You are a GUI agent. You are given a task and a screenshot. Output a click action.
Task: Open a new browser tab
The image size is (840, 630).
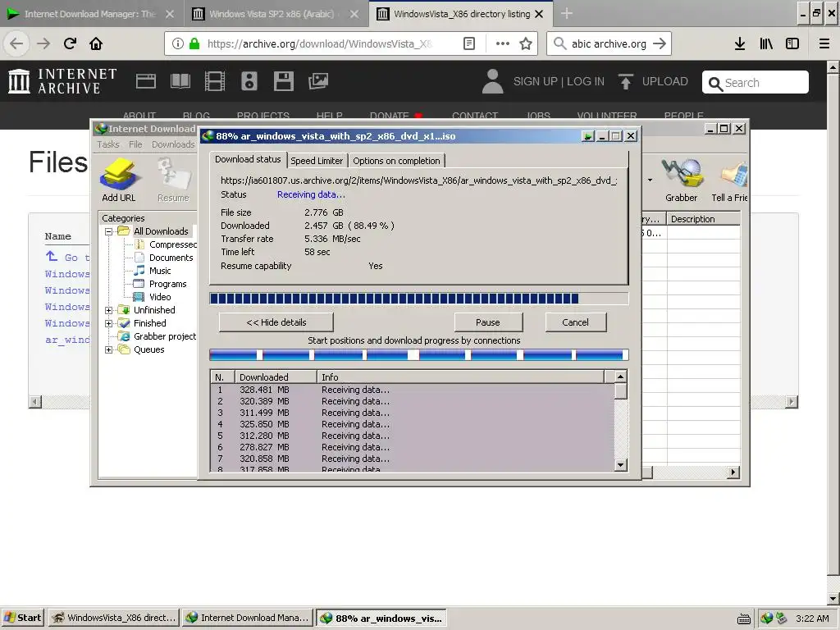(567, 13)
